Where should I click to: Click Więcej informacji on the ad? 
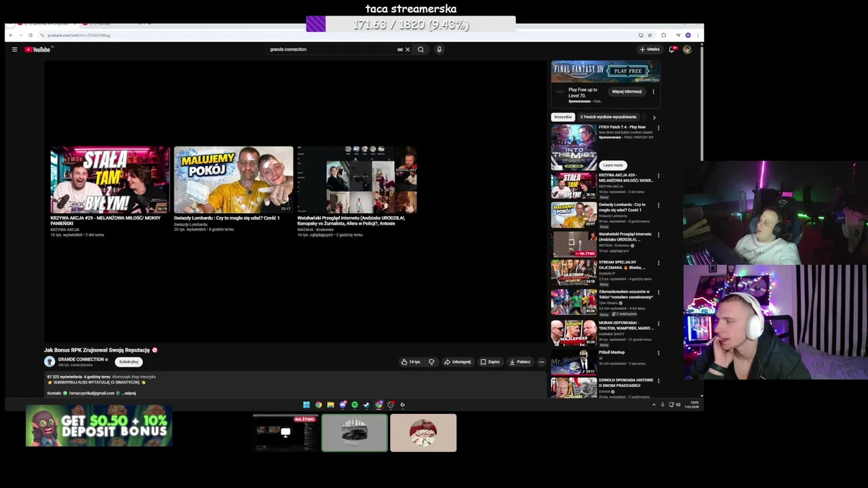(627, 91)
